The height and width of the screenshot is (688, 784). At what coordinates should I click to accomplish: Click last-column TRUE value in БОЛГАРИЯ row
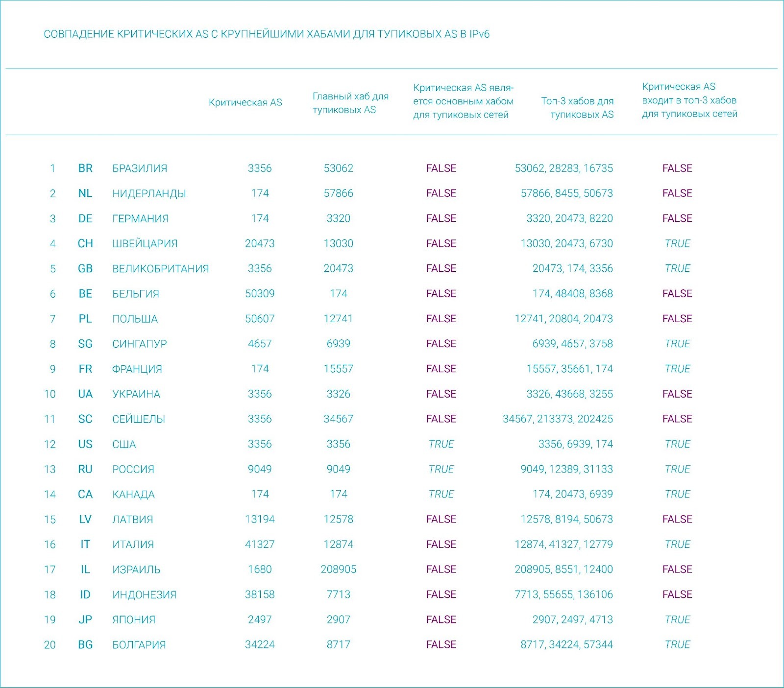(677, 645)
